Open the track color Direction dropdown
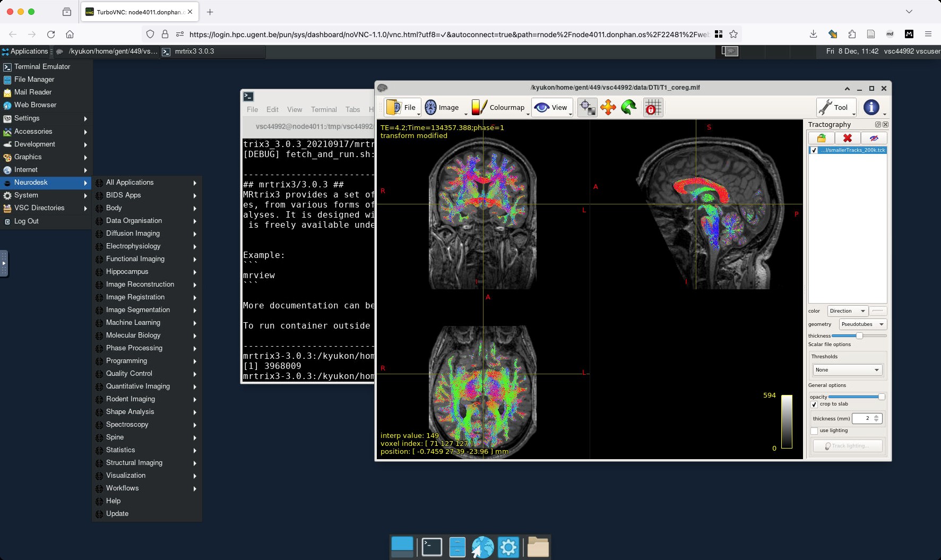The width and height of the screenshot is (941, 560). pos(848,311)
